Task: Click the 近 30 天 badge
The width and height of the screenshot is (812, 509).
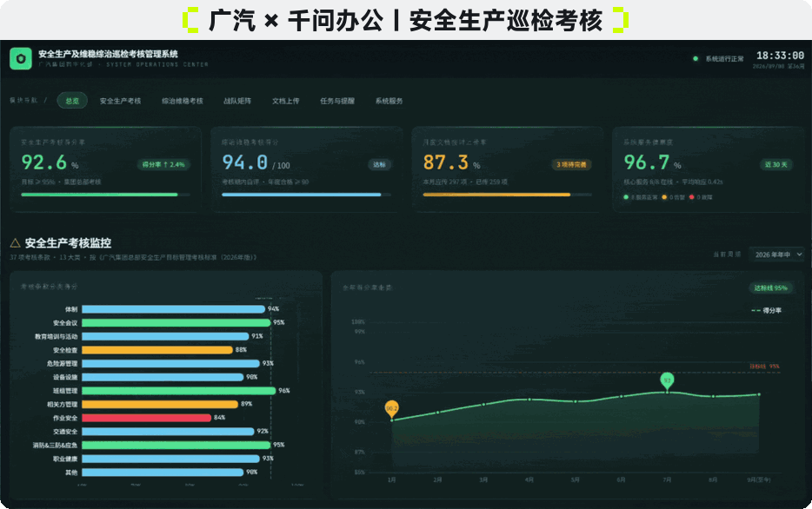Action: click(775, 164)
